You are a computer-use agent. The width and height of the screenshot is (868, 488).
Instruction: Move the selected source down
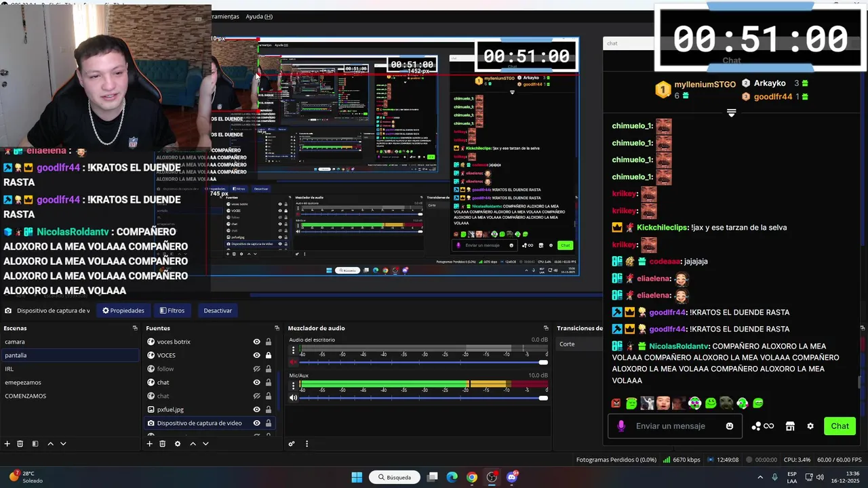tap(205, 444)
